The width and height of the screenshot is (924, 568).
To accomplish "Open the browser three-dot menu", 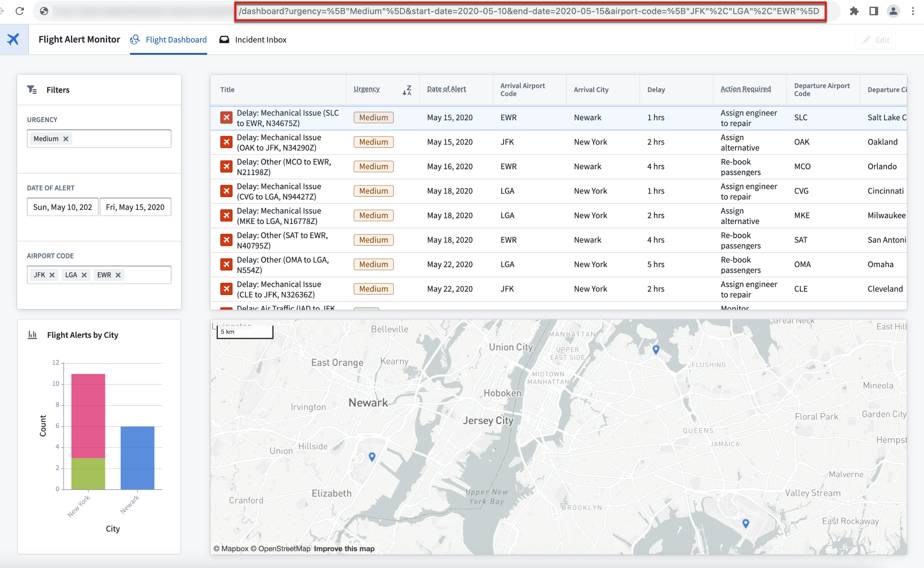I will (x=913, y=11).
